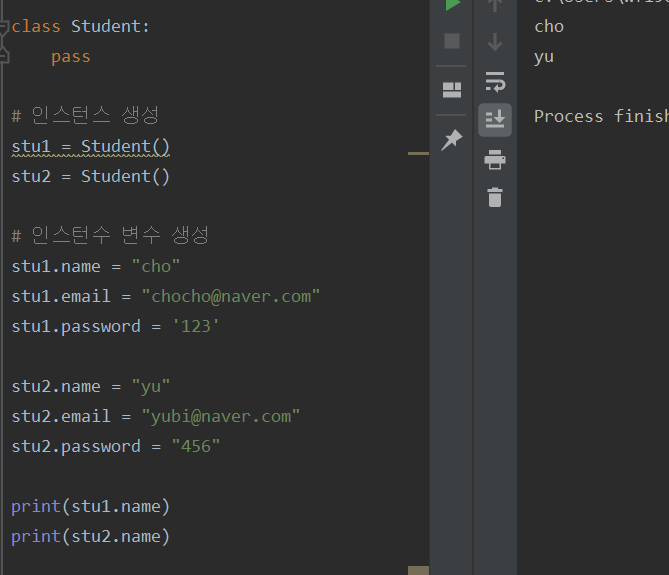Screen dimensions: 669x575
Task: Click the Down the Stack Trace arrow
Action: [x=495, y=42]
